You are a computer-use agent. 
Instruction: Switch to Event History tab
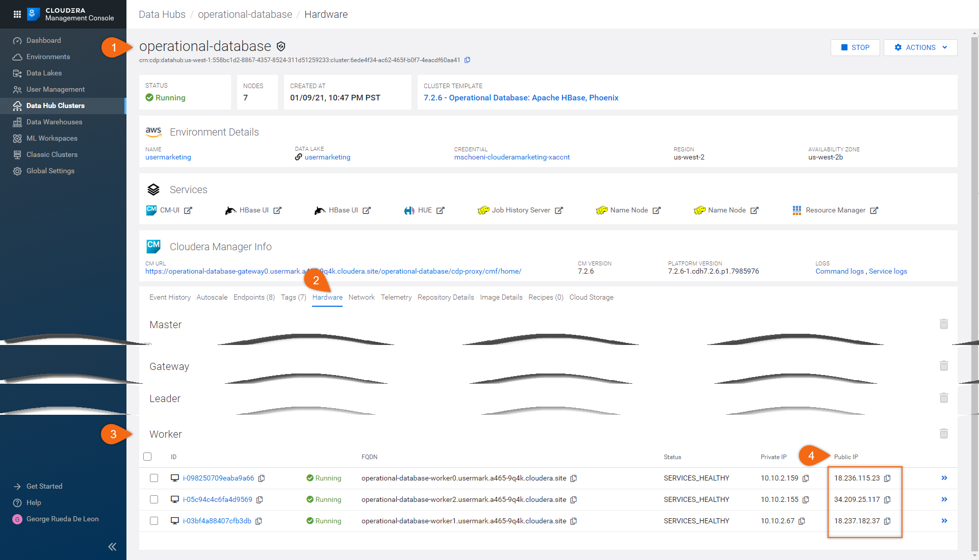pyautogui.click(x=170, y=298)
